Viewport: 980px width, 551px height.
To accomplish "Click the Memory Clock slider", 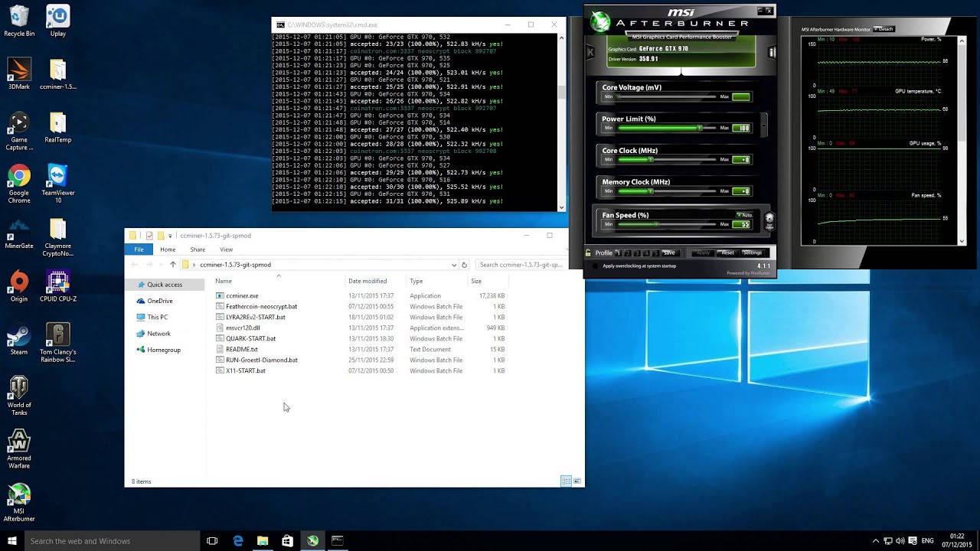I will 665,191.
